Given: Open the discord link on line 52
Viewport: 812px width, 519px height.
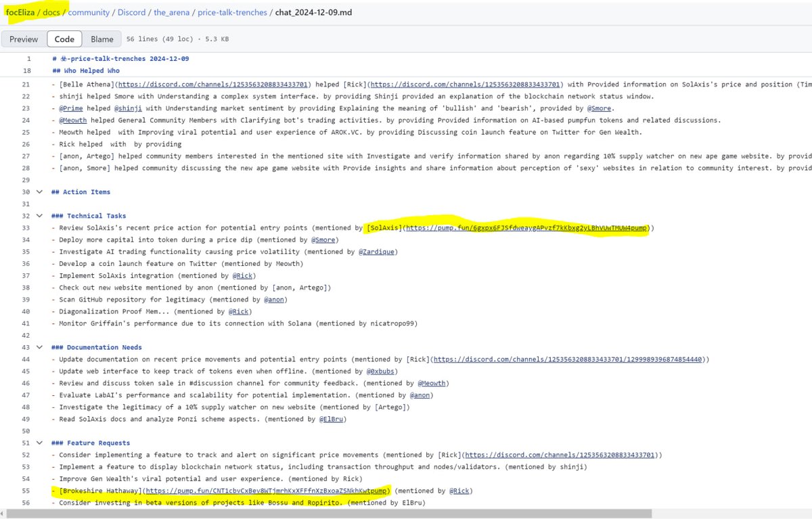Looking at the screenshot, I should coord(560,455).
